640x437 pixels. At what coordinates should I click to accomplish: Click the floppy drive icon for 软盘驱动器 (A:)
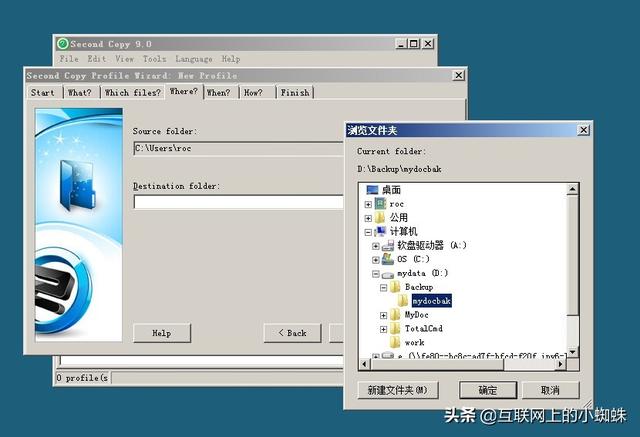point(387,246)
